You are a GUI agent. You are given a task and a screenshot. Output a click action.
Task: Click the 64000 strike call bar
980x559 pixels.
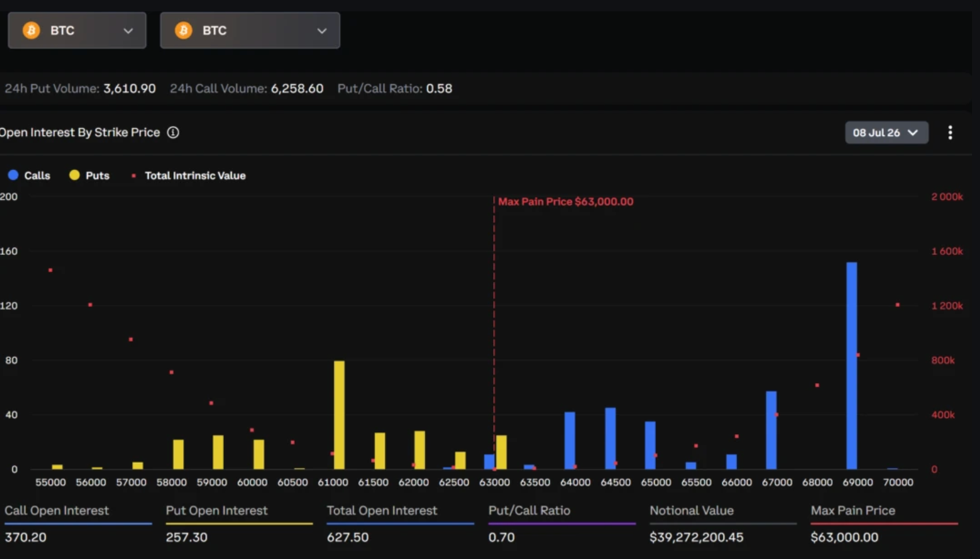coord(570,441)
